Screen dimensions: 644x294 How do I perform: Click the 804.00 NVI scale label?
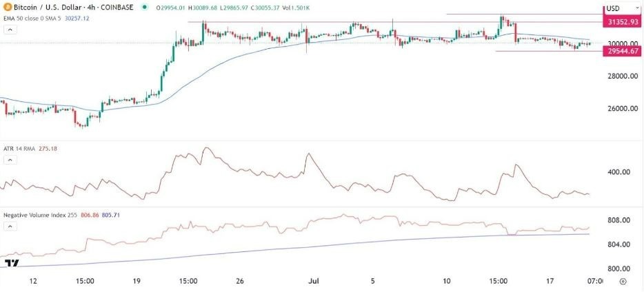pos(619,245)
